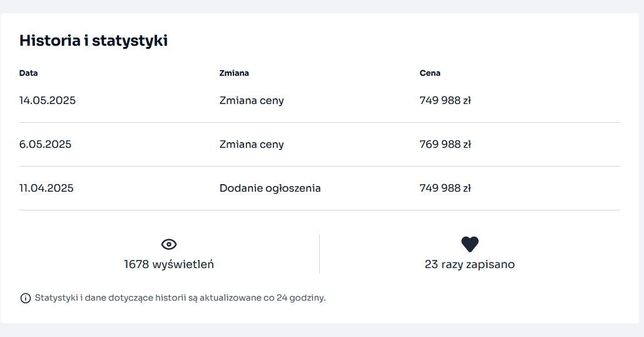Screen dimensions: 644x337
Task: Click the eye icon above the view count
Action: click(x=169, y=244)
